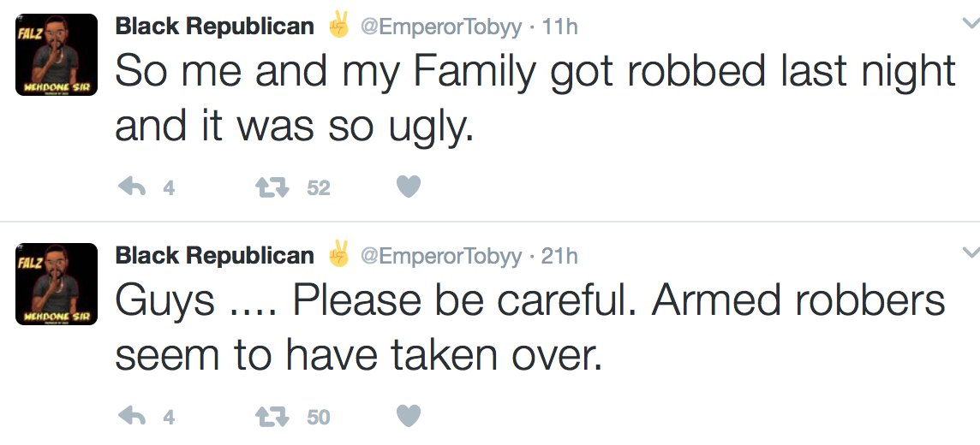This screenshot has width=980, height=445.
Task: Open more options chevron on 11h tweet
Action: (970, 24)
